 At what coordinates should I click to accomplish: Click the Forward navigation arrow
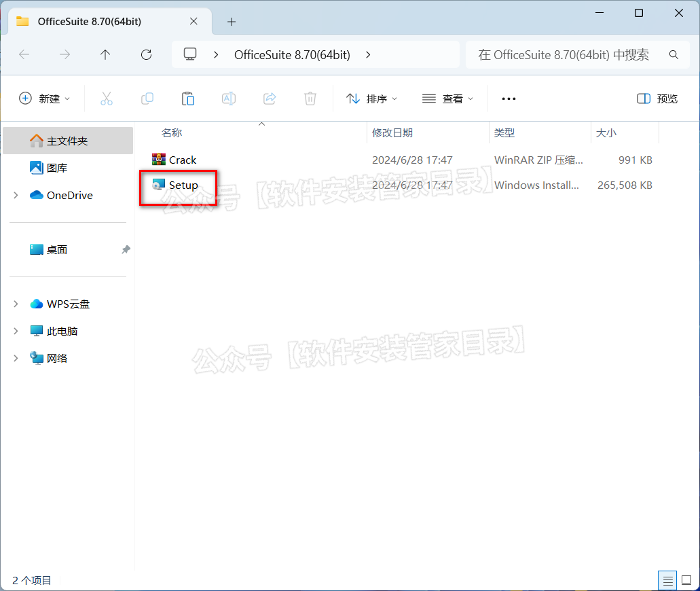65,54
